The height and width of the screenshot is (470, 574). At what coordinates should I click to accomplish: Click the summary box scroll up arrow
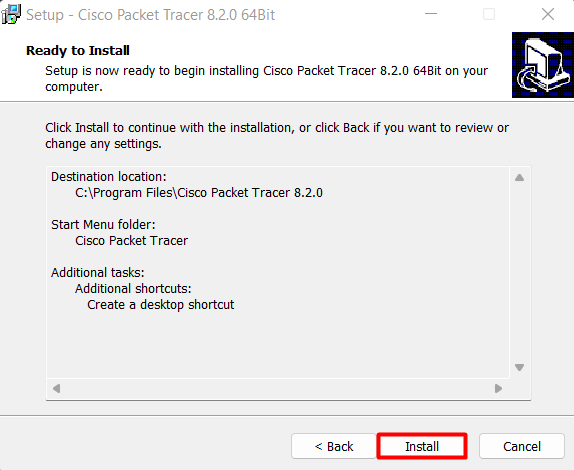(519, 178)
